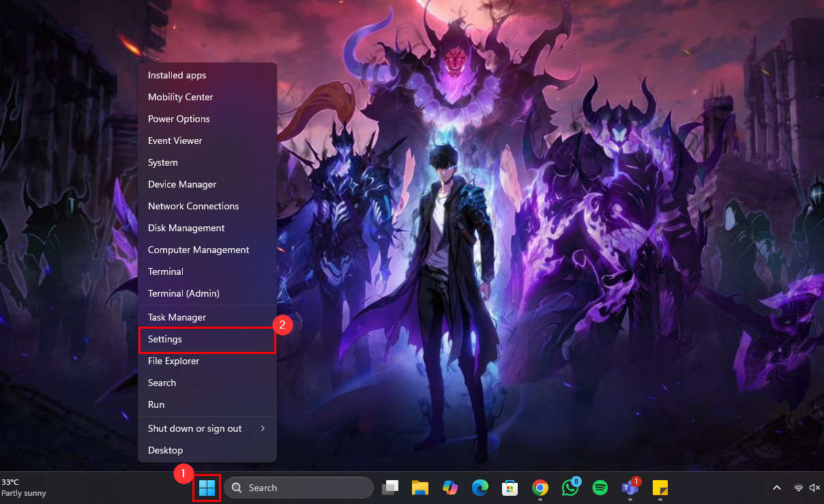Click the taskbar Search box
The width and height of the screenshot is (824, 504).
[x=299, y=488]
